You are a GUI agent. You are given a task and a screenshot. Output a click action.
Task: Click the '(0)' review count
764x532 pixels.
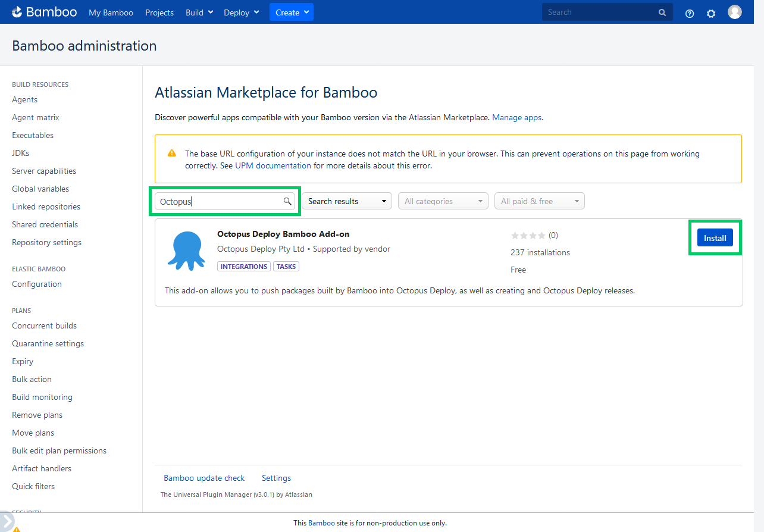pyautogui.click(x=553, y=235)
